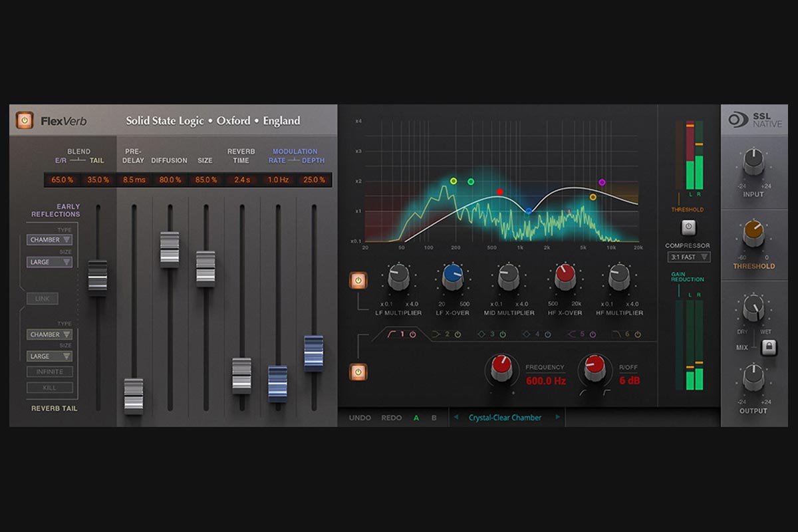Toggle the filter section bypass power button
798x532 pixels.
coord(358,372)
